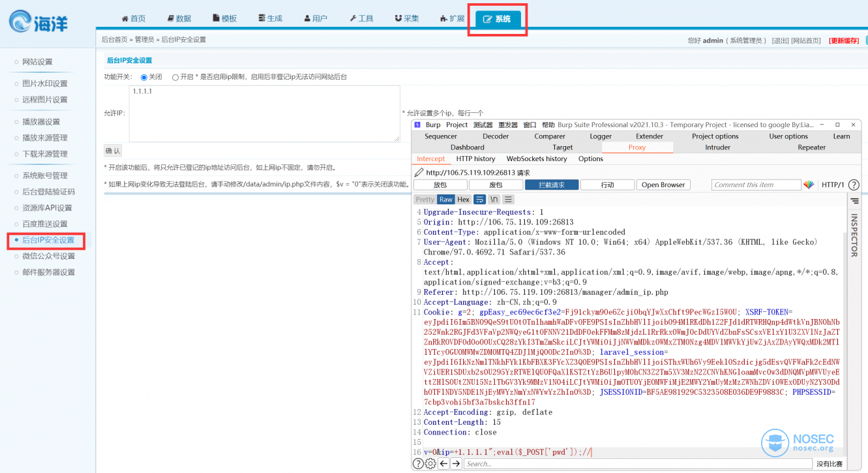868x473 pixels.
Task: Open the 工具 tools tab
Action: (361, 18)
